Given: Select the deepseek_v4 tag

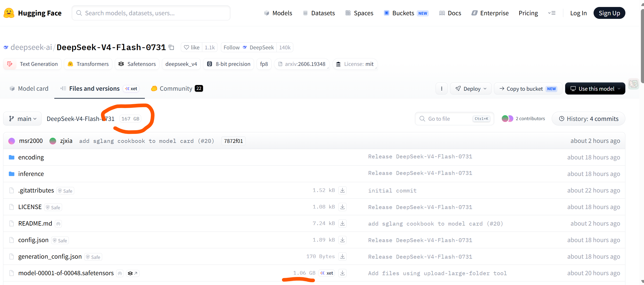Looking at the screenshot, I should click(x=181, y=64).
